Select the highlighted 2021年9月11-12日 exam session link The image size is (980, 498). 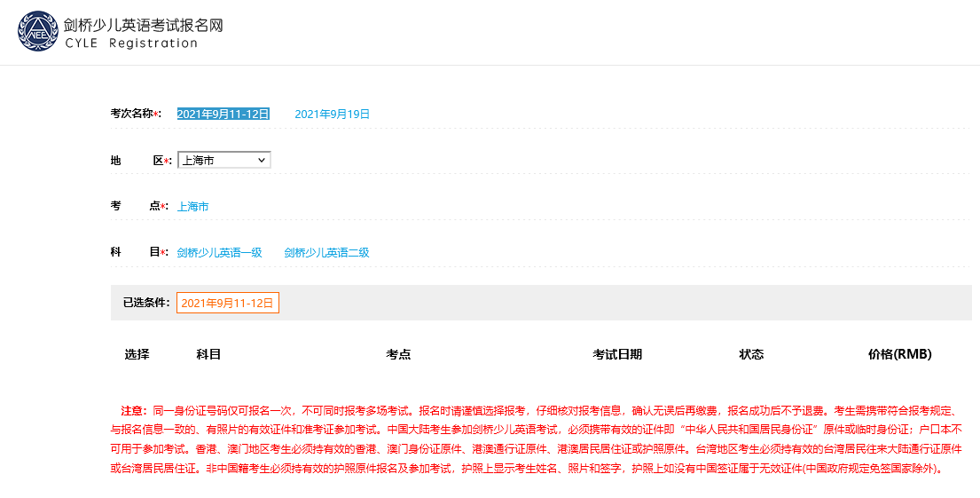[223, 114]
